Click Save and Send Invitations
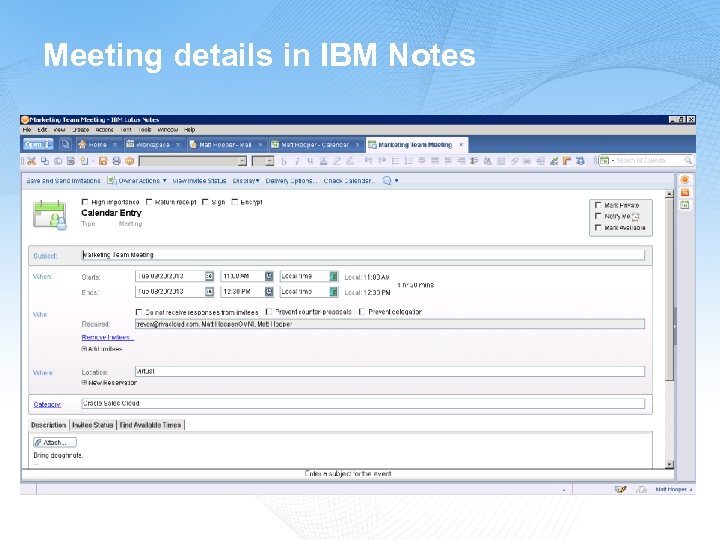This screenshot has height=540, width=720. tap(63, 181)
